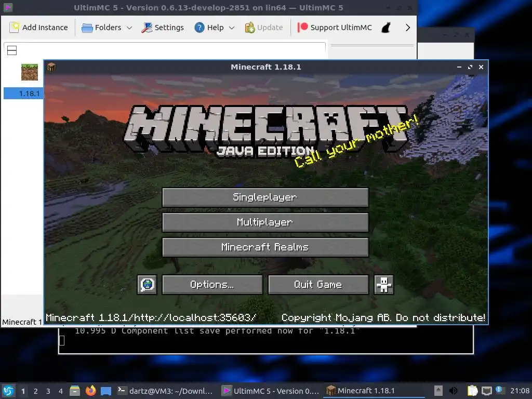Close the Minecraft 1.18.1 window
This screenshot has height=399, width=532.
click(x=481, y=67)
